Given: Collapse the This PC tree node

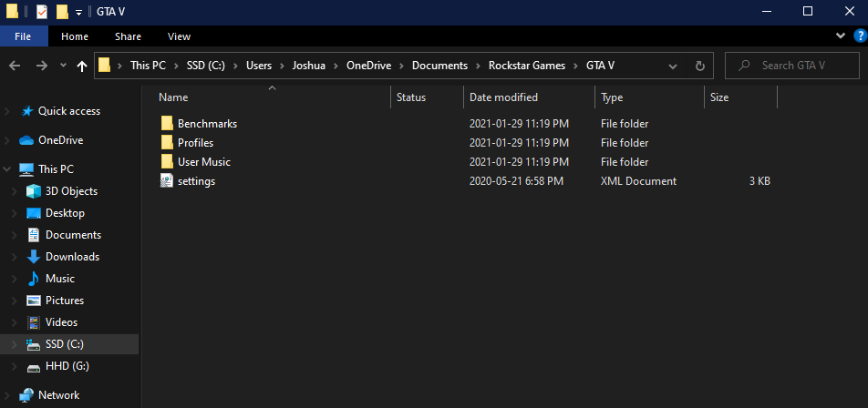Looking at the screenshot, I should pos(7,169).
